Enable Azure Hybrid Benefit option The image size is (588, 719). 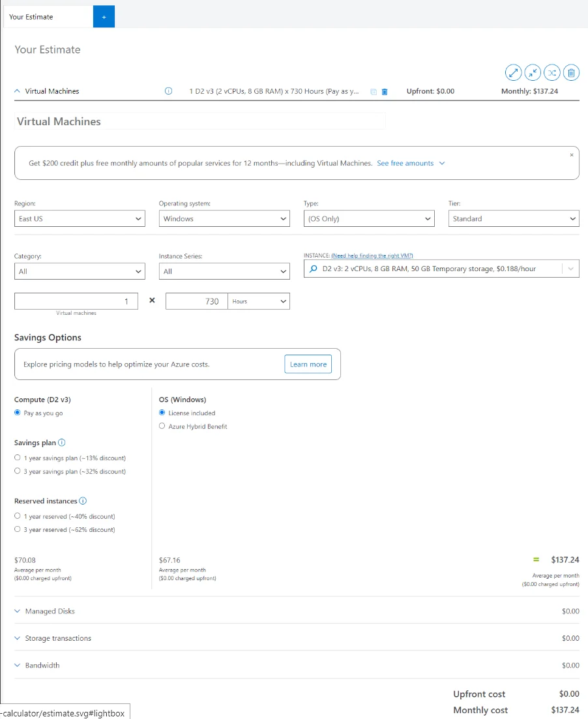(x=162, y=426)
